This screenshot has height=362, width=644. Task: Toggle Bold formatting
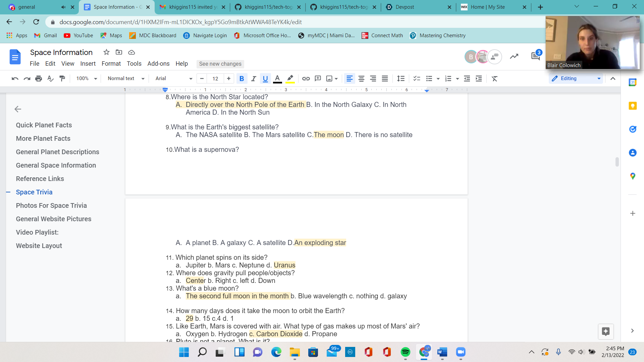point(241,78)
